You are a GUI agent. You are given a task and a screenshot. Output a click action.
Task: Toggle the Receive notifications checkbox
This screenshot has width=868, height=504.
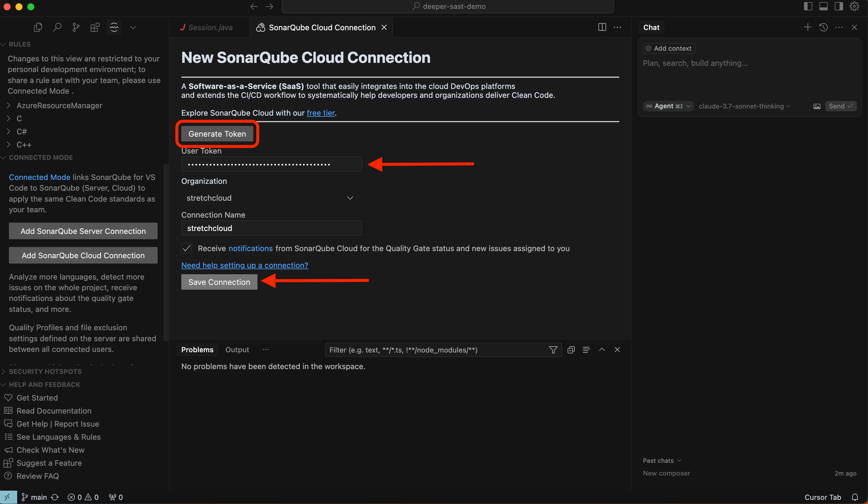[187, 248]
